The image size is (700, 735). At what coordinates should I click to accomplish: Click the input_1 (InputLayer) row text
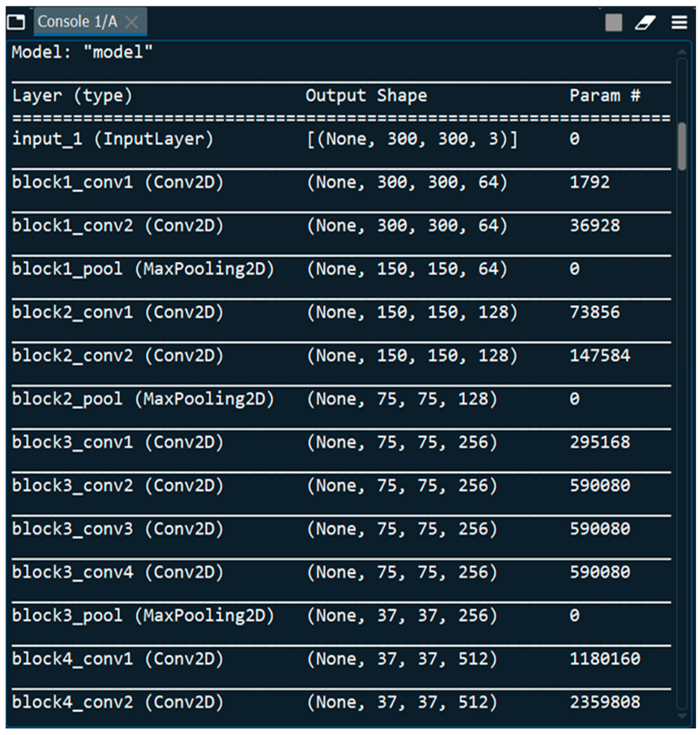click(112, 139)
